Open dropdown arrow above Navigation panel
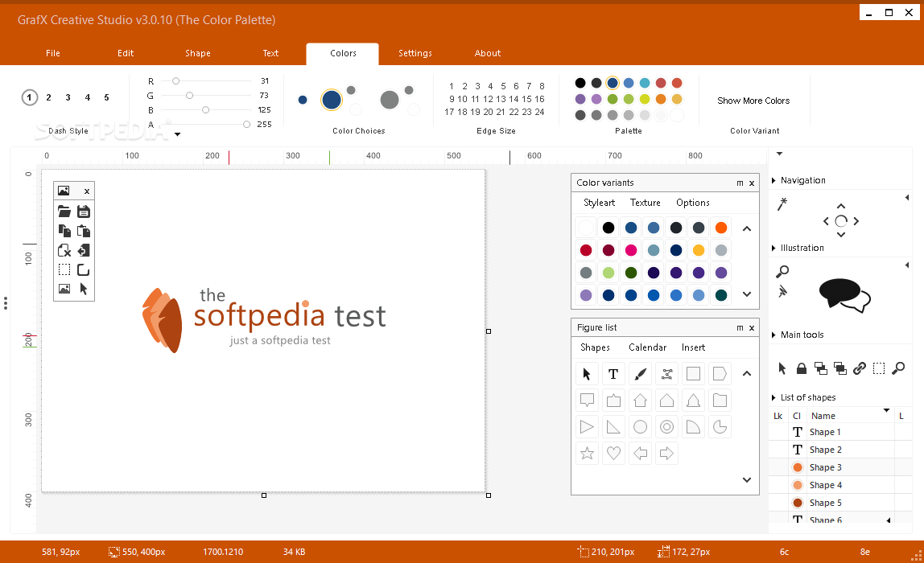Viewport: 924px width, 563px height. [x=780, y=154]
